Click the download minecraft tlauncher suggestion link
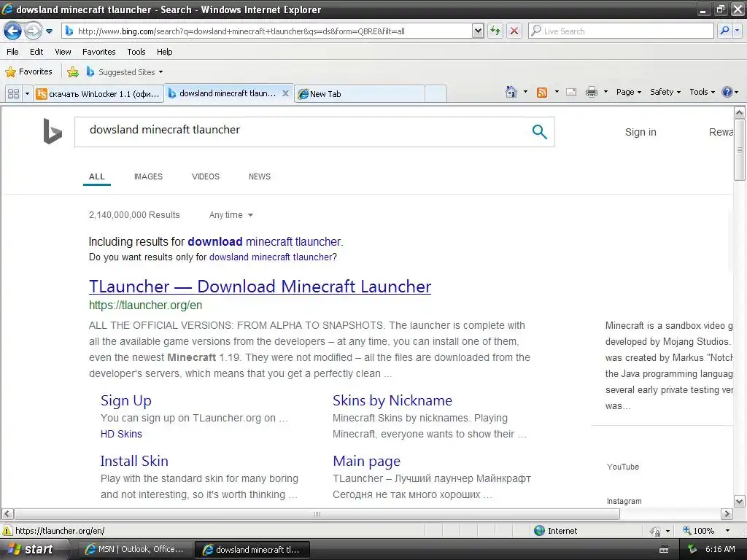Image resolution: width=747 pixels, height=560 pixels. point(264,241)
